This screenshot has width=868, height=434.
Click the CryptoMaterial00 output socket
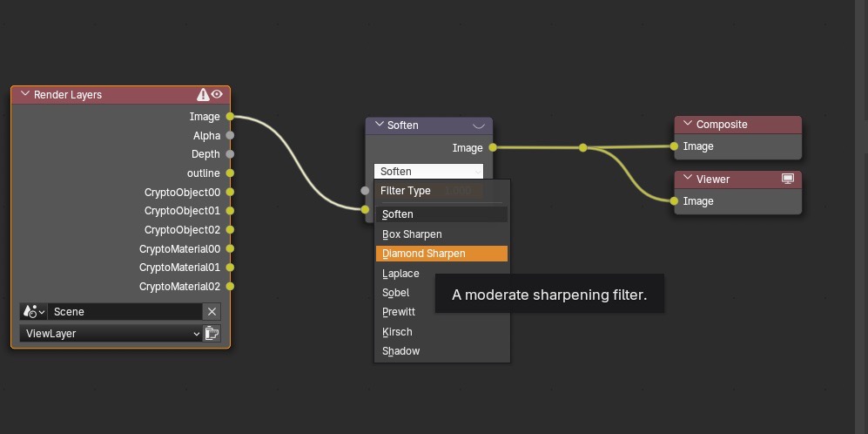click(230, 248)
